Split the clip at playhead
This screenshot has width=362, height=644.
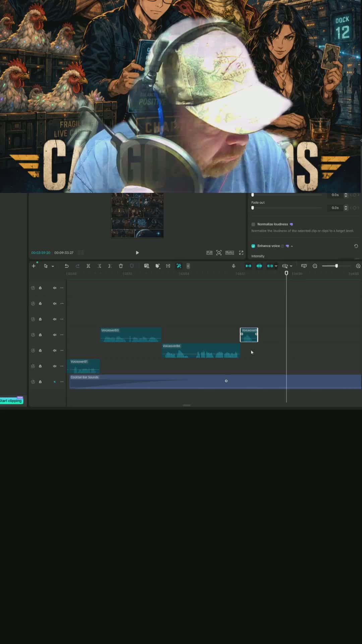pos(88,266)
